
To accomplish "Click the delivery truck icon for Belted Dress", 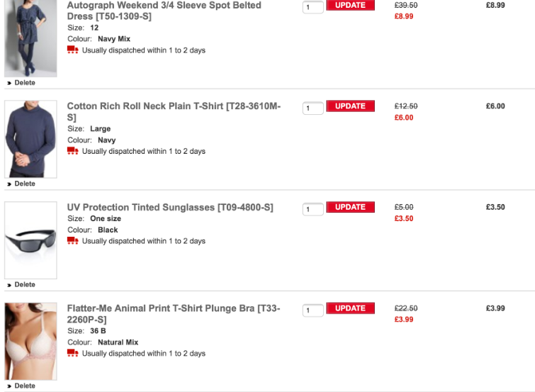I will (72, 50).
